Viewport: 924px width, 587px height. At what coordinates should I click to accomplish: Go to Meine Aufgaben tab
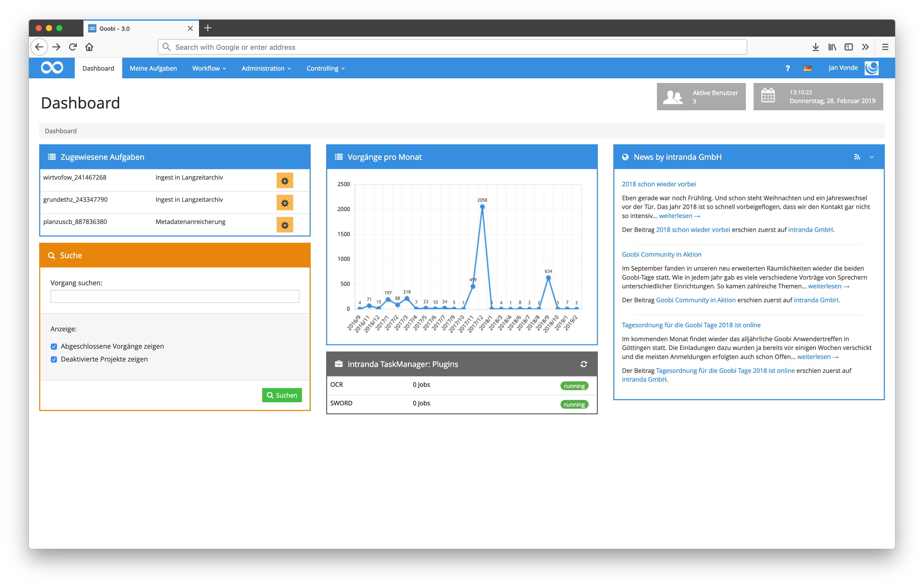point(153,68)
